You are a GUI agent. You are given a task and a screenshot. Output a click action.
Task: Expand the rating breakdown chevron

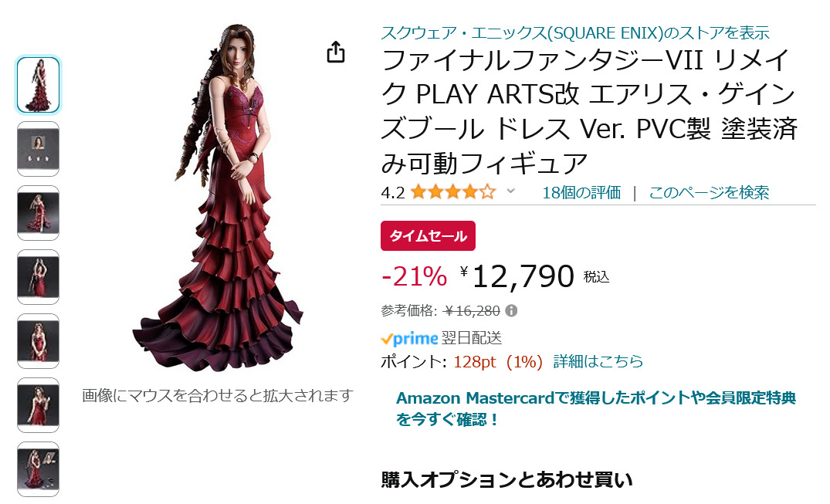(x=511, y=191)
